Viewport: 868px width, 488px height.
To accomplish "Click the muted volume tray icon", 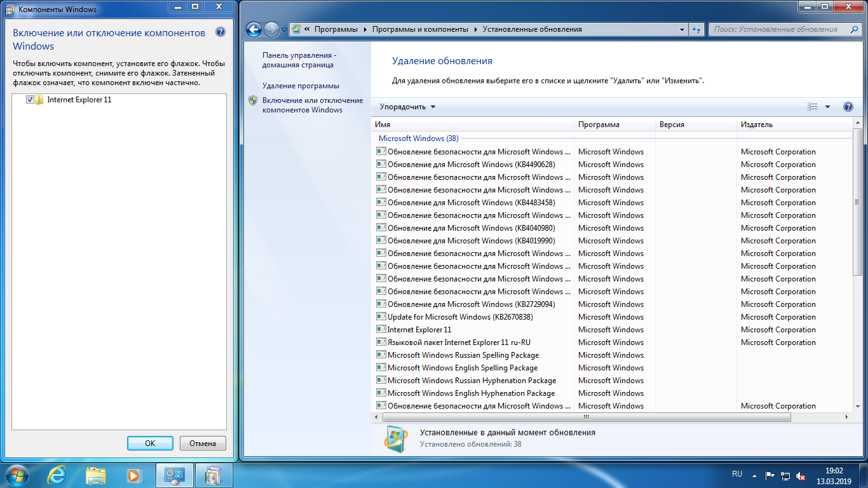I will click(x=801, y=475).
